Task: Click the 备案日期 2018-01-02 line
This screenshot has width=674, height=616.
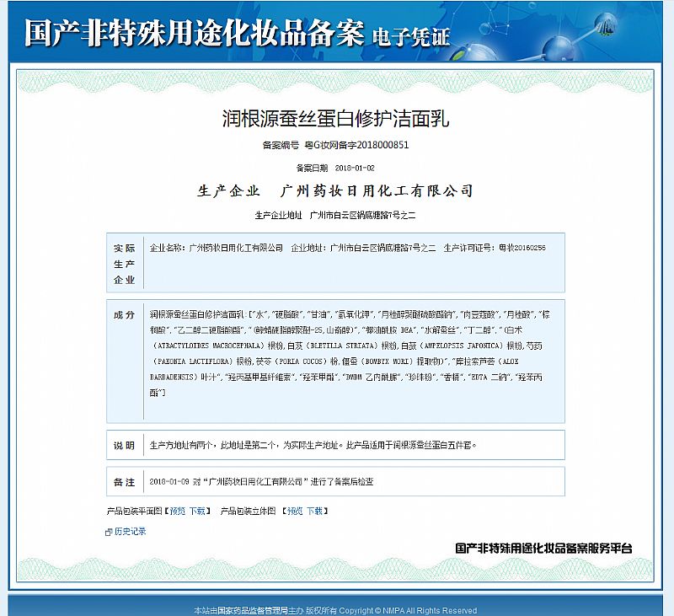Action: (336, 168)
